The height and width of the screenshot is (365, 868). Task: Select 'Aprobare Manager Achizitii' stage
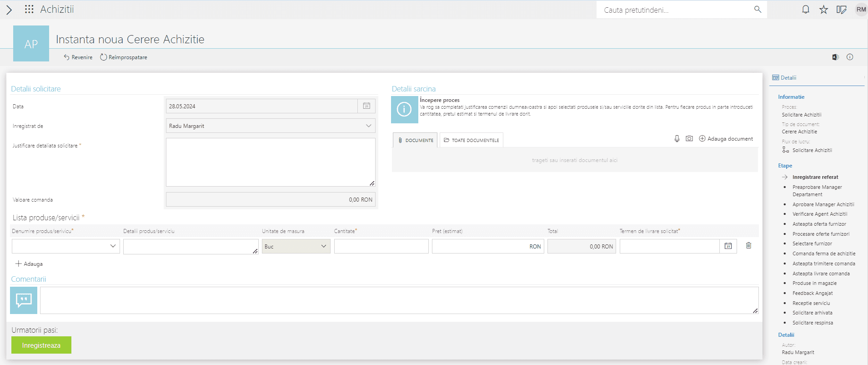(x=823, y=204)
